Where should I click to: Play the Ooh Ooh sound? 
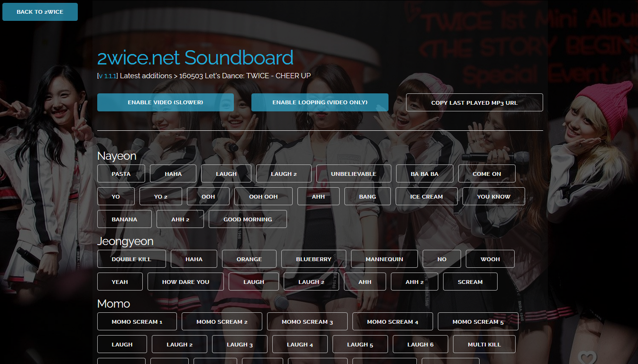tap(263, 196)
